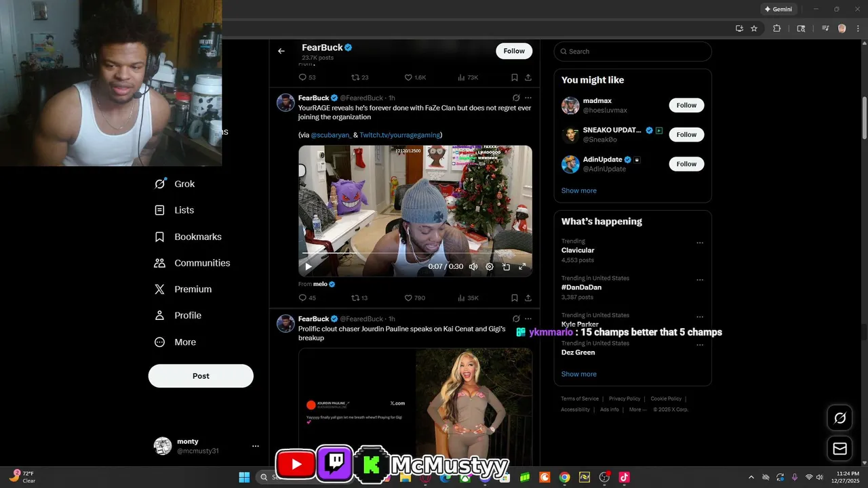Viewport: 868px width, 488px height.
Task: Open TikTok from the taskbar
Action: pyautogui.click(x=624, y=477)
